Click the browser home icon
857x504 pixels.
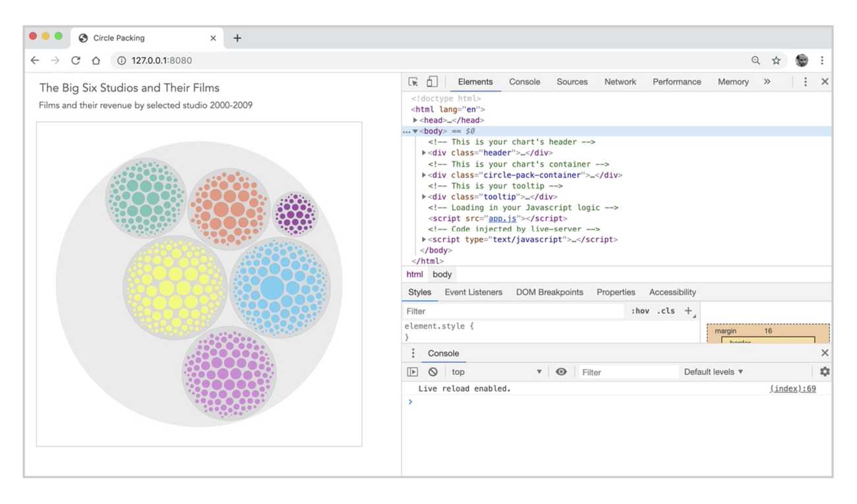(x=96, y=60)
